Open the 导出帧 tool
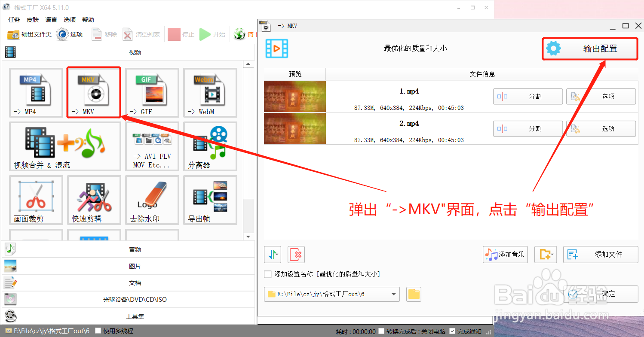The width and height of the screenshot is (644, 337). (x=210, y=200)
